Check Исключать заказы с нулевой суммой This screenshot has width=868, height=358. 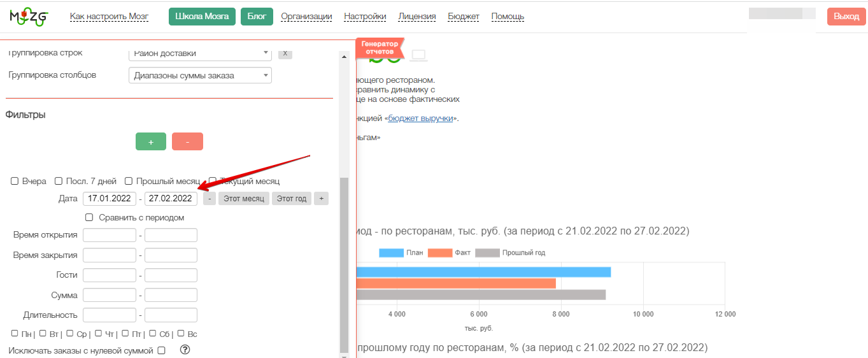[161, 350]
